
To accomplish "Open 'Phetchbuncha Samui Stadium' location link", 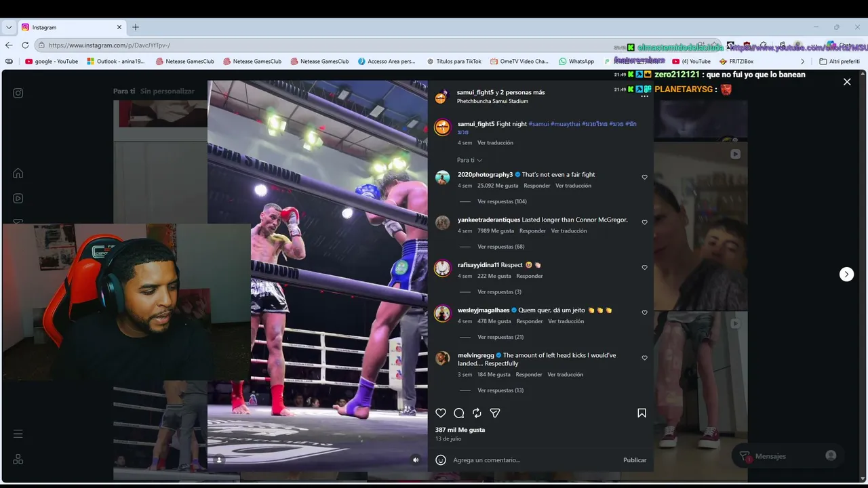I will 492,102.
